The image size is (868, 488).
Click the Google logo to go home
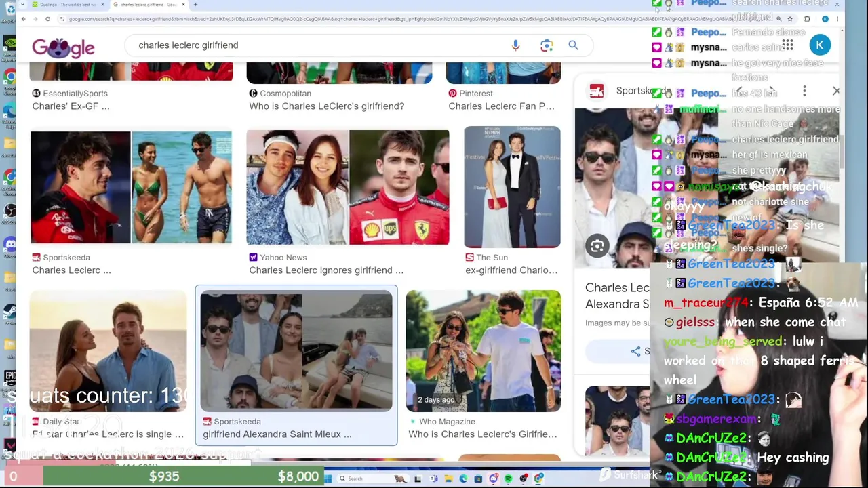coord(63,47)
